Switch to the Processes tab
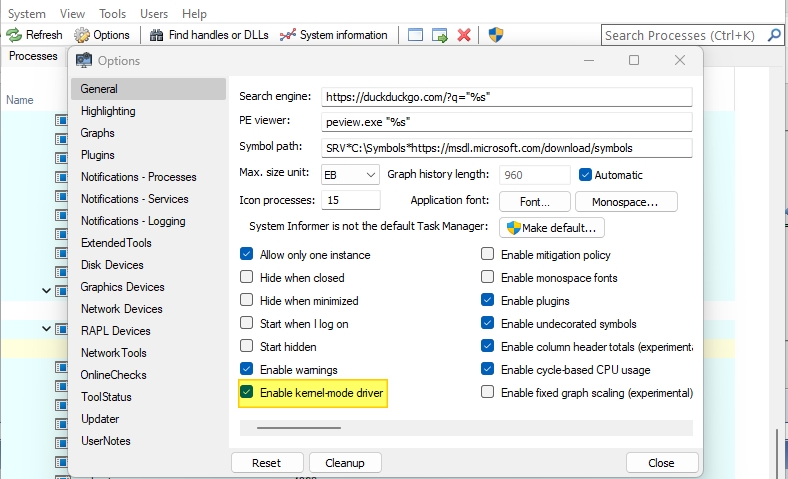Screen dimensions: 788x479 click(33, 56)
